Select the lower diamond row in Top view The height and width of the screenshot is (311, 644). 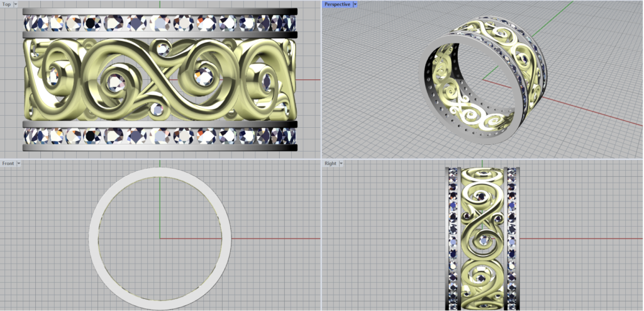160,135
